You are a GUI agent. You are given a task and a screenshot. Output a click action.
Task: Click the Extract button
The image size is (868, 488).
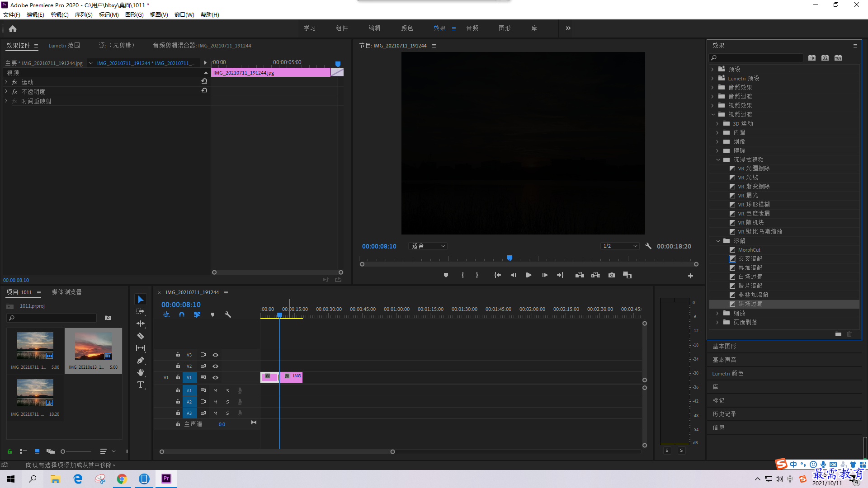pyautogui.click(x=596, y=275)
